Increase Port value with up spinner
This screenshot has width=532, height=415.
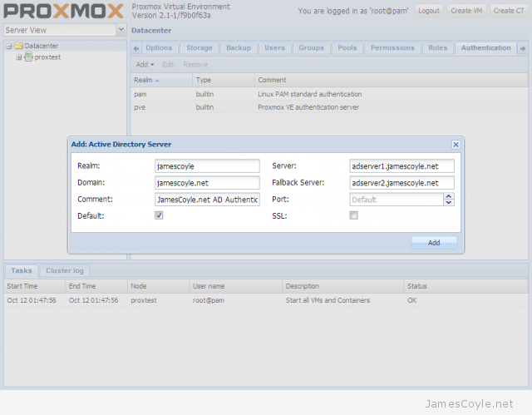click(449, 196)
